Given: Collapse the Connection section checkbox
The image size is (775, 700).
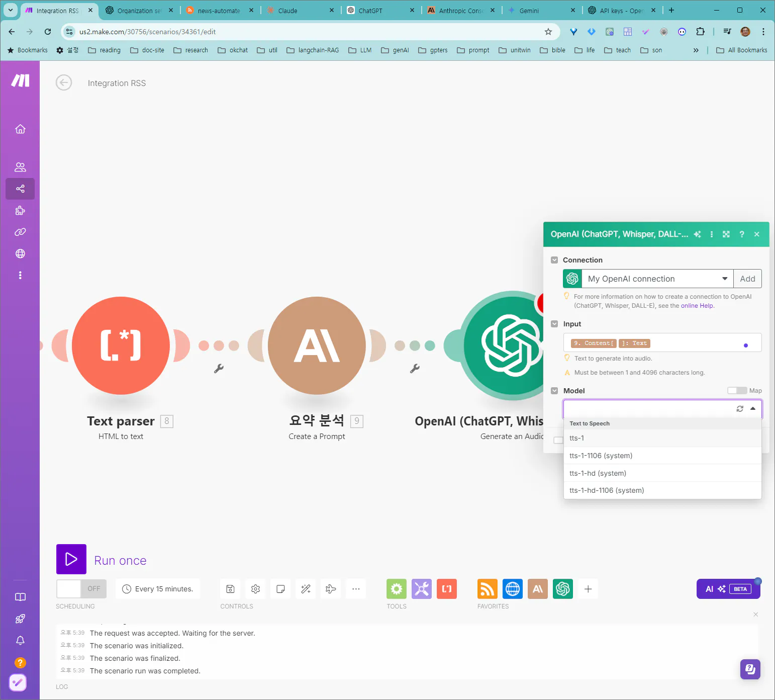Looking at the screenshot, I should pos(554,260).
